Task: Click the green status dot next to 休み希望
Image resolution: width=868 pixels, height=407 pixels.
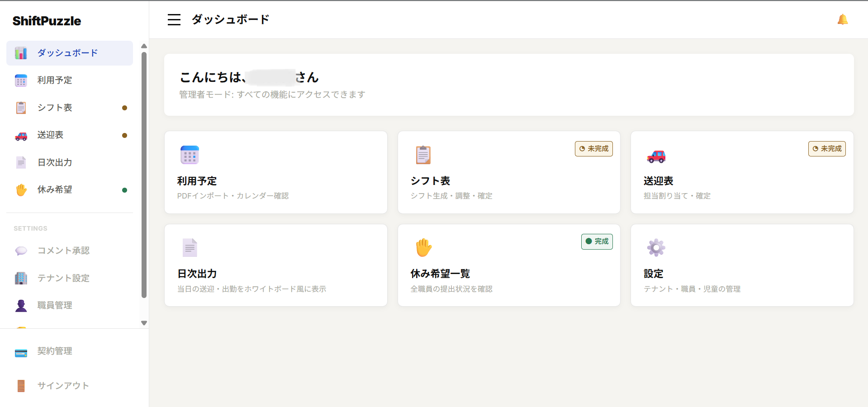Action: click(124, 190)
